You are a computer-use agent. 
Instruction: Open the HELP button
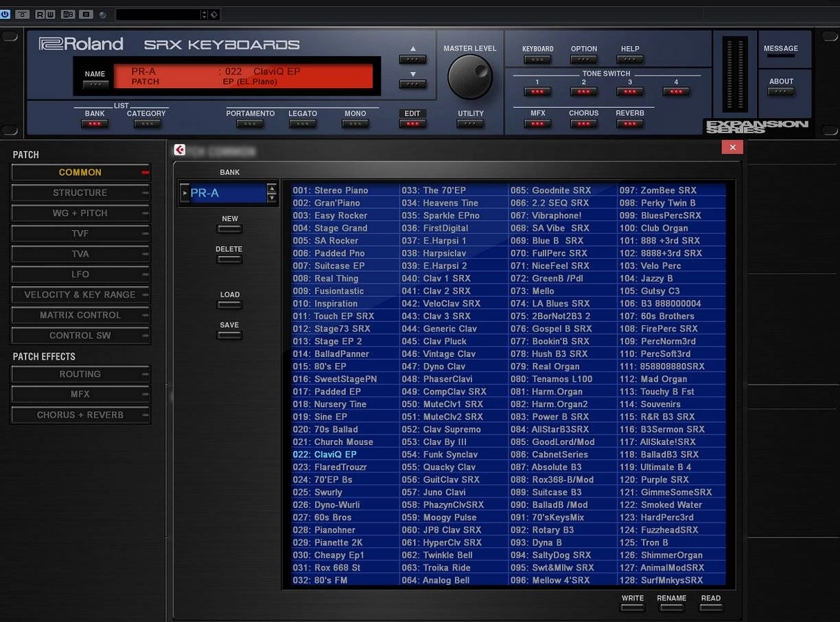pos(630,60)
